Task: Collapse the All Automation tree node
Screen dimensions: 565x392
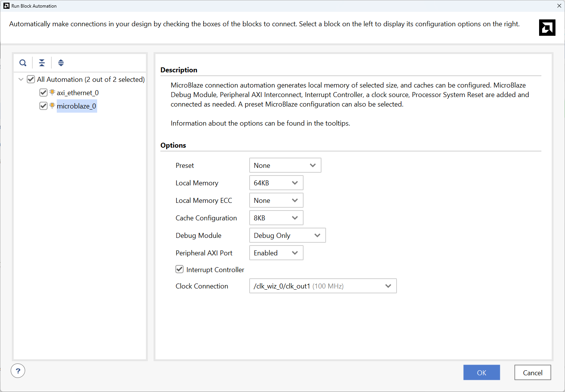Action: [21, 80]
